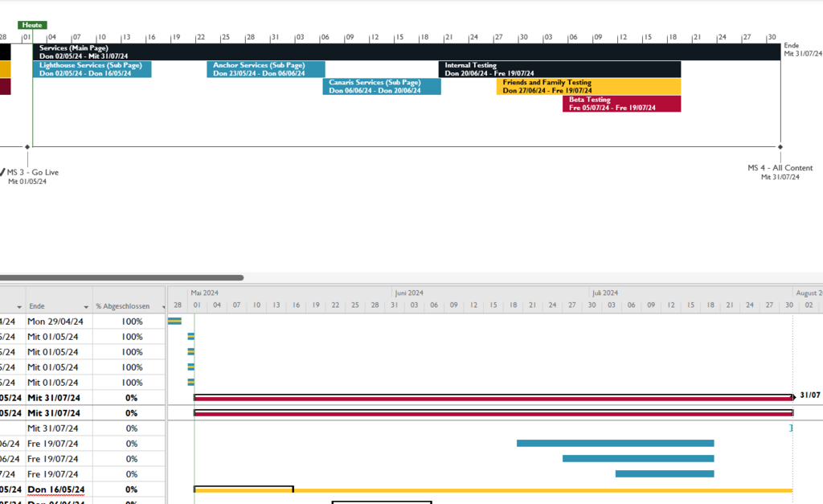Select the Don 16/05/24 end date cell
The height and width of the screenshot is (504, 823).
tap(55, 490)
